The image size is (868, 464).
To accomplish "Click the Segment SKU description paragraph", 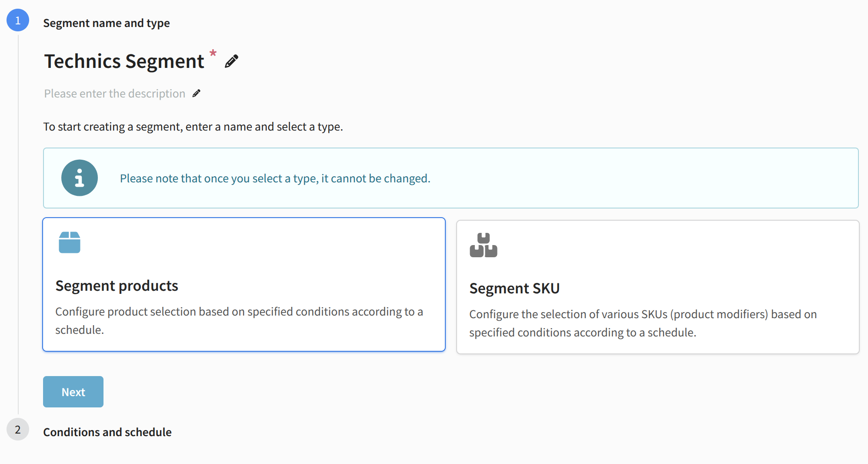I will click(643, 323).
